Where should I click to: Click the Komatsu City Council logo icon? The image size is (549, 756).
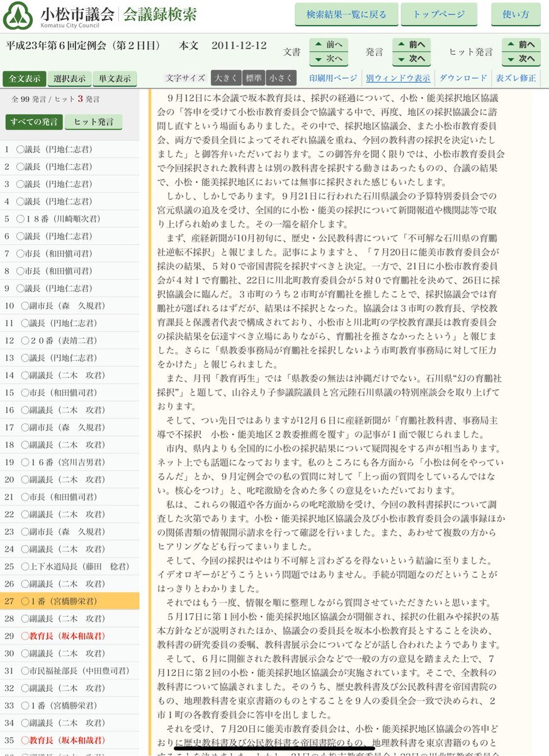pos(18,15)
